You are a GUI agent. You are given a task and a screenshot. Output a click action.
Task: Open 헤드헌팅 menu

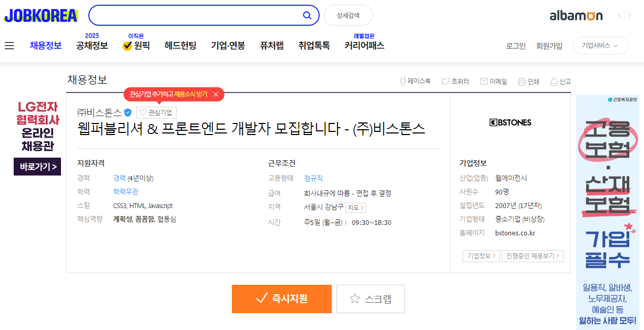point(180,46)
